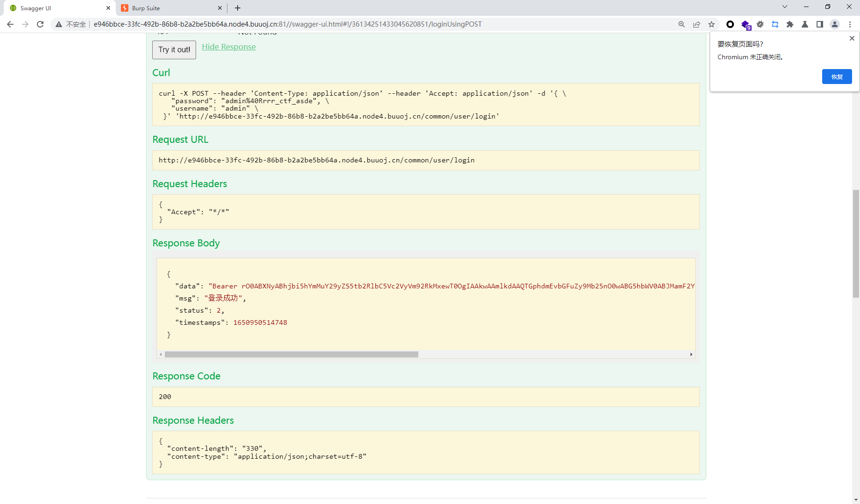Click the gear-shaped extension icon

[760, 24]
